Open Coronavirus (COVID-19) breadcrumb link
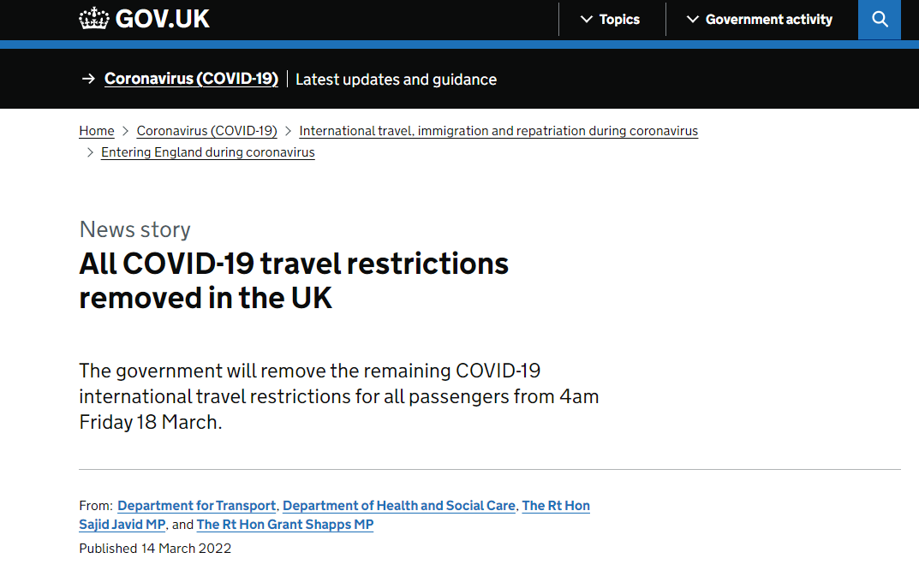The height and width of the screenshot is (588, 919). tap(206, 130)
